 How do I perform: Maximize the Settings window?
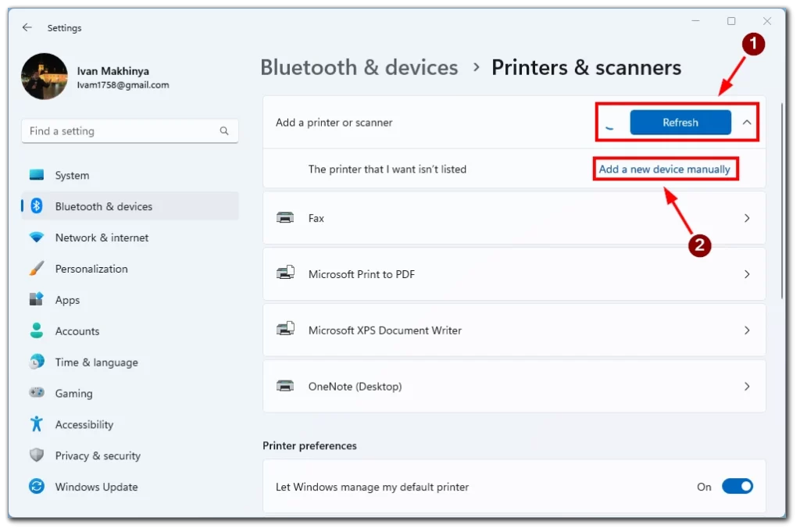point(731,21)
